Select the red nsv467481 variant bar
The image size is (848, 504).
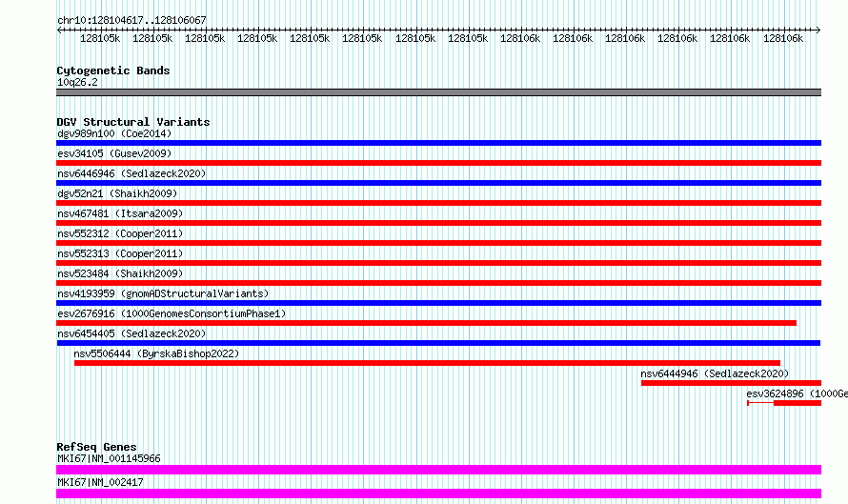click(438, 223)
